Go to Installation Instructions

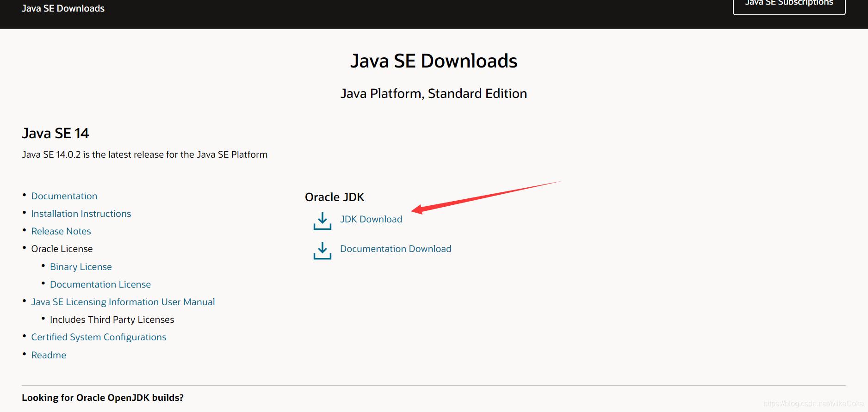[x=81, y=214]
